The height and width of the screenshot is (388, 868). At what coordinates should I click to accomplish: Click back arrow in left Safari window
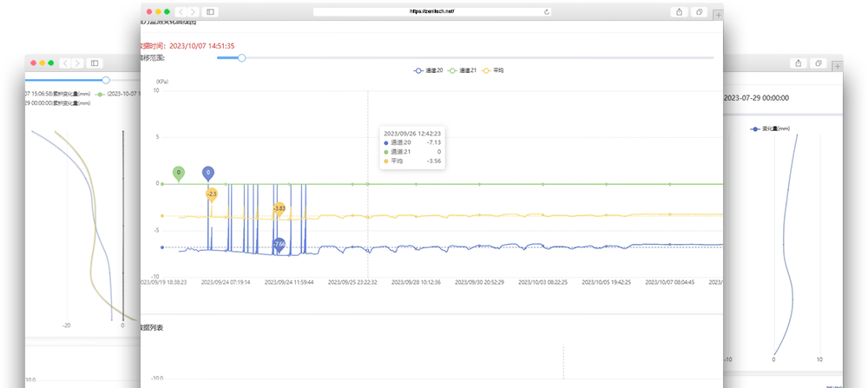pos(65,63)
